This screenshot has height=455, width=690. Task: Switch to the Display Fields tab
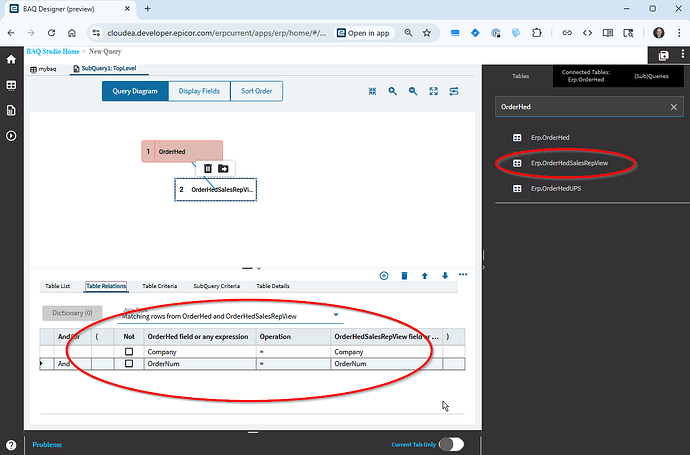(x=199, y=91)
